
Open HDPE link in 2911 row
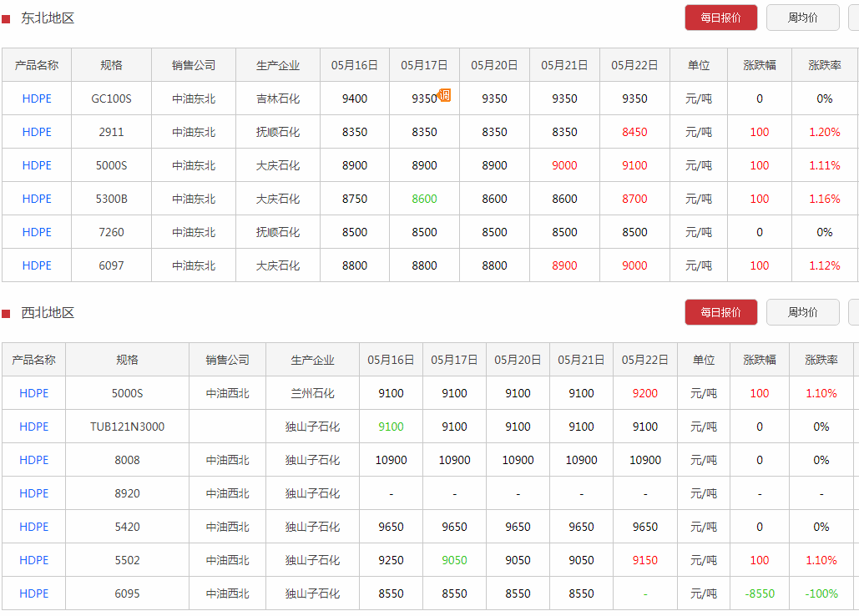point(37,132)
